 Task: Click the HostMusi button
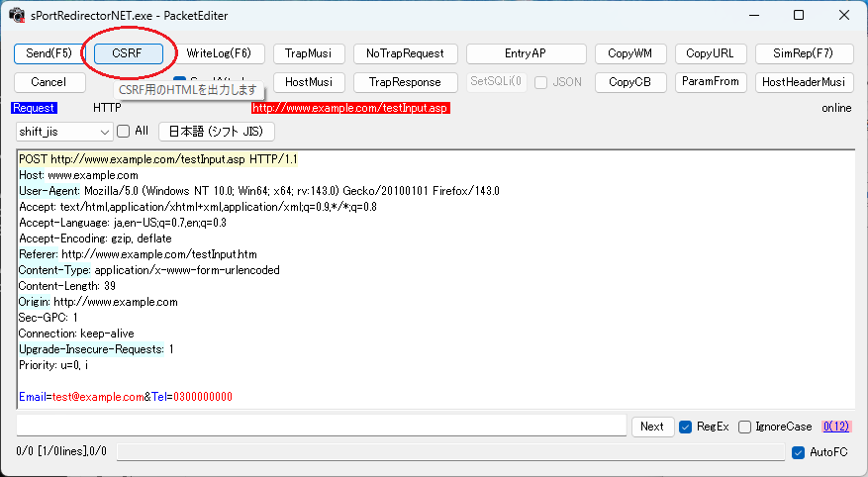309,82
